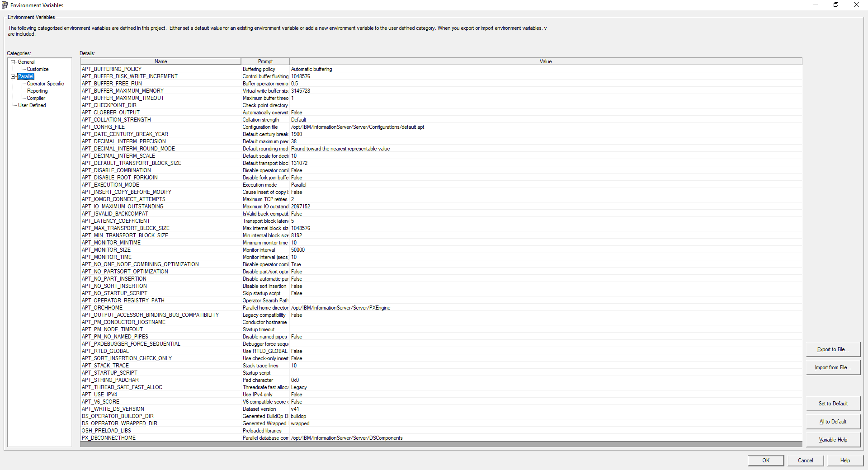Click the Export to File button
The height and width of the screenshot is (470, 868).
[832, 349]
